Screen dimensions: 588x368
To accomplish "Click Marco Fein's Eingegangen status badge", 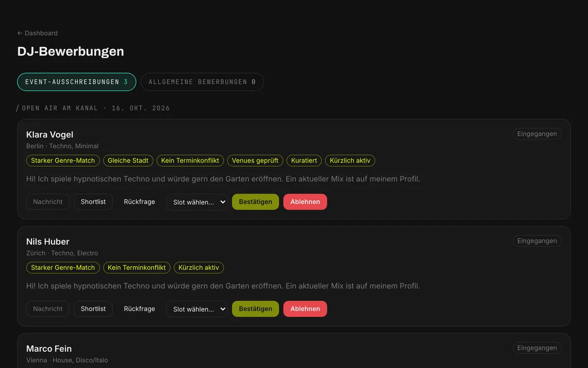I will (x=537, y=348).
